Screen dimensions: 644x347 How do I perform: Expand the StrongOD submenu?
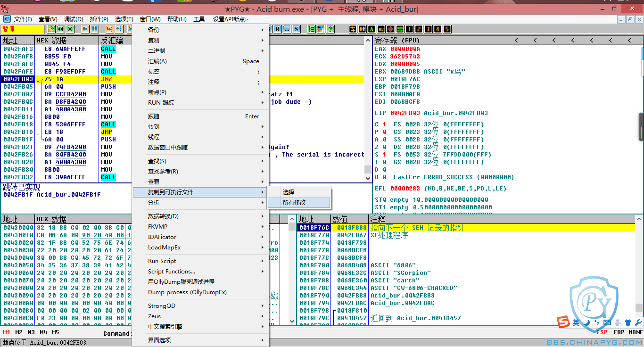click(x=200, y=306)
